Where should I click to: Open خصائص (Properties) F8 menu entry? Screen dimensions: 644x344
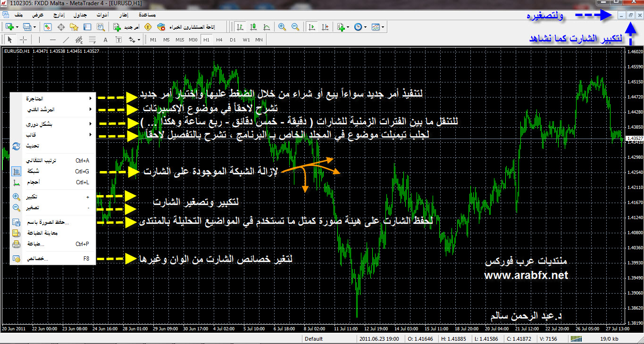point(53,259)
